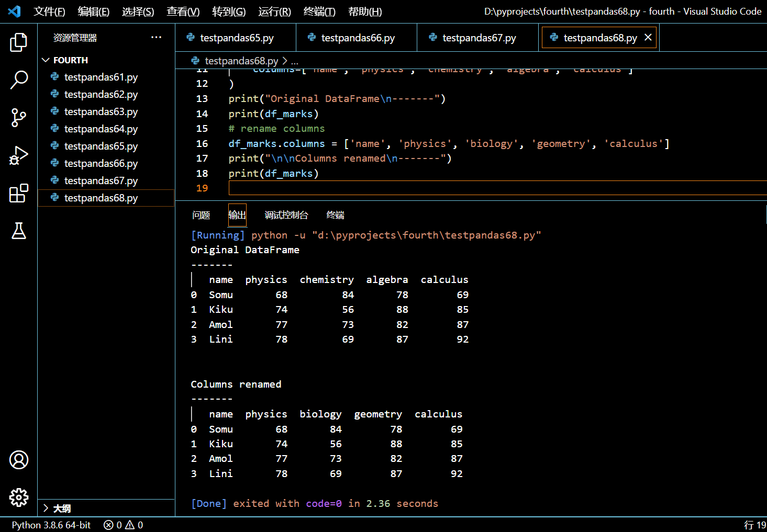This screenshot has width=767, height=532.
Task: Open the Source Control view icon
Action: [x=19, y=118]
